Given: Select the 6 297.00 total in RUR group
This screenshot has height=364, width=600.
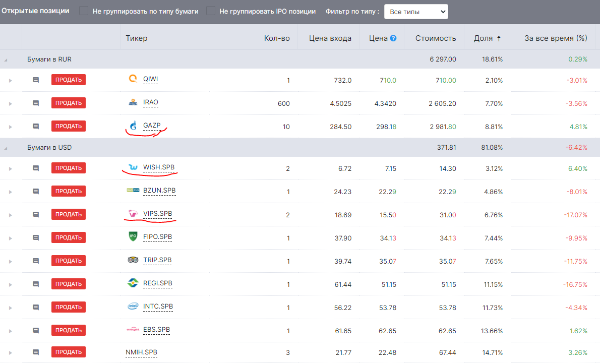Looking at the screenshot, I should [443, 59].
